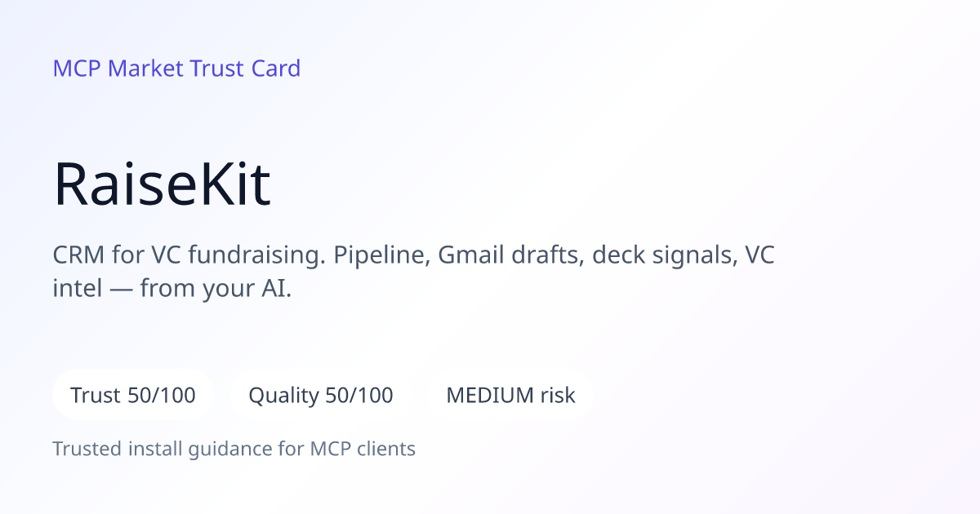Select the RaiseKit title
The width and height of the screenshot is (980, 514).
pos(162,185)
